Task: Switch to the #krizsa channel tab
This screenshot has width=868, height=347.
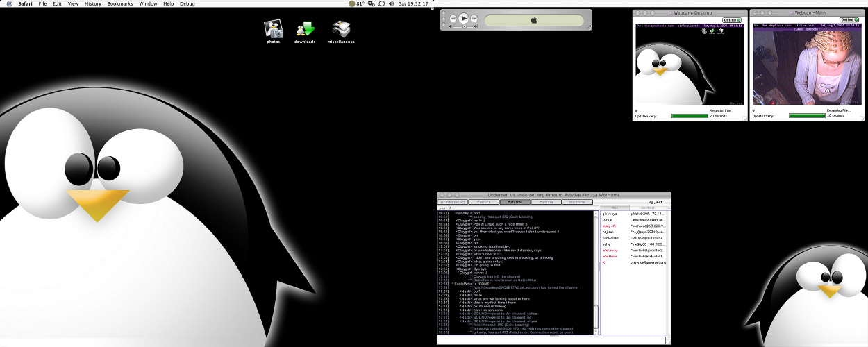Action: tap(546, 202)
